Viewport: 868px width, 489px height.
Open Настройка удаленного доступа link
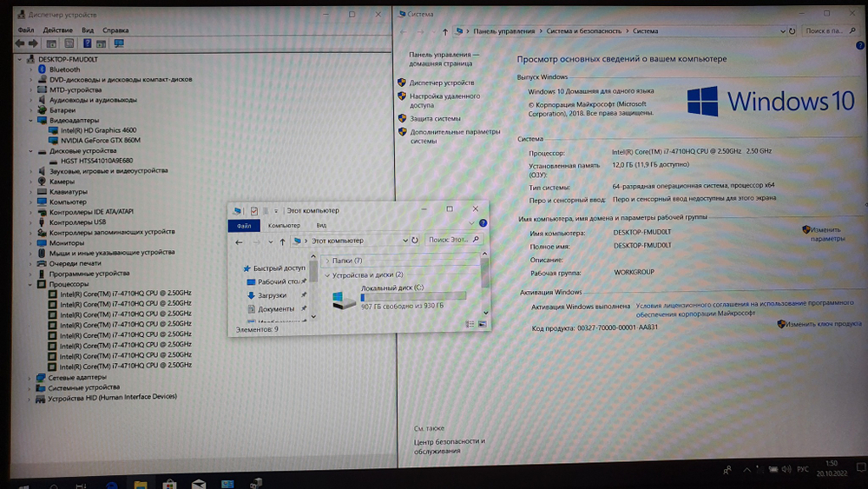click(444, 100)
